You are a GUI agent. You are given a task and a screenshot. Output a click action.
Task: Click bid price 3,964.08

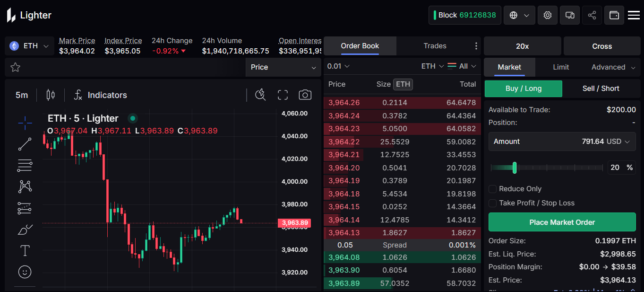point(344,257)
